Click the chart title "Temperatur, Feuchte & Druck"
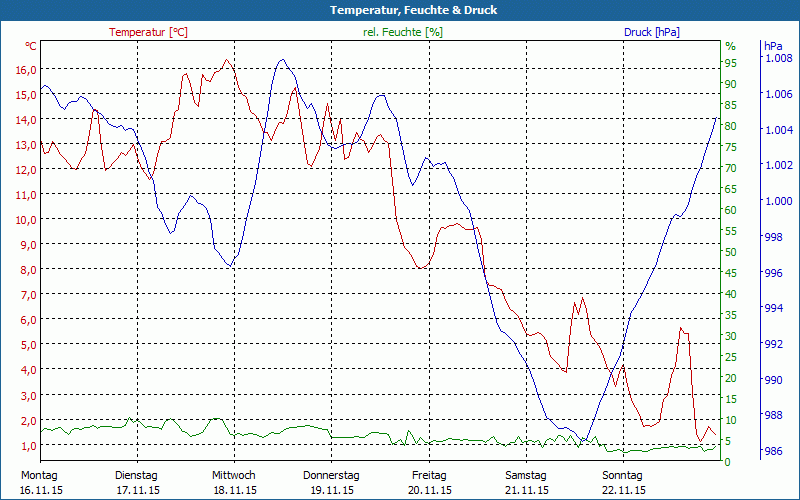The width and height of the screenshot is (800, 500). 399,10
